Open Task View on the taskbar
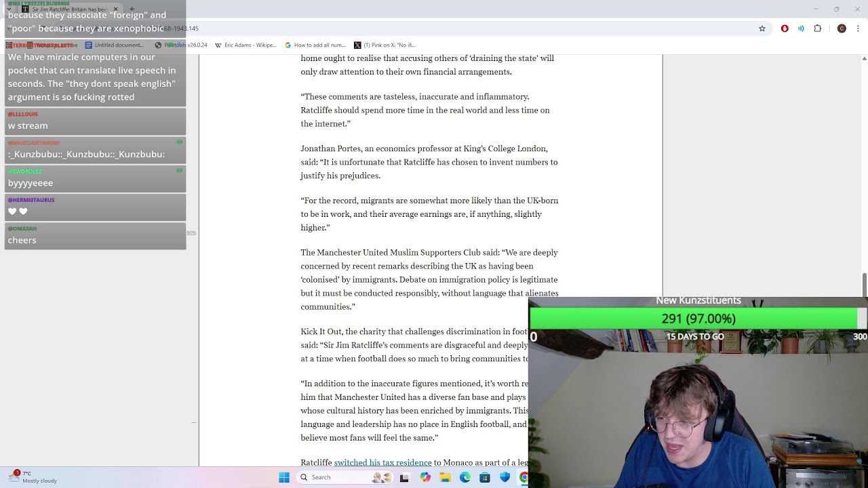The height and width of the screenshot is (488, 868). (405, 477)
